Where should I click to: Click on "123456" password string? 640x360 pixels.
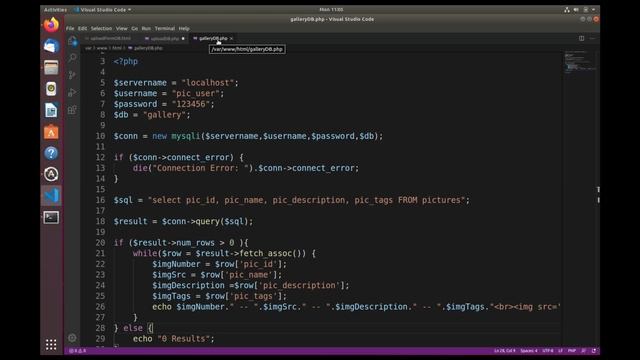pos(191,104)
